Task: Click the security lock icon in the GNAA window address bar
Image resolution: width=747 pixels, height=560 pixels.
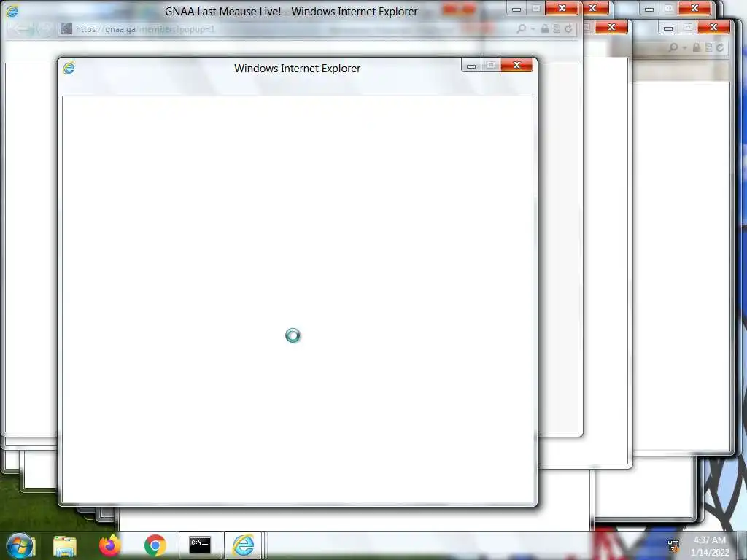Action: (x=544, y=29)
